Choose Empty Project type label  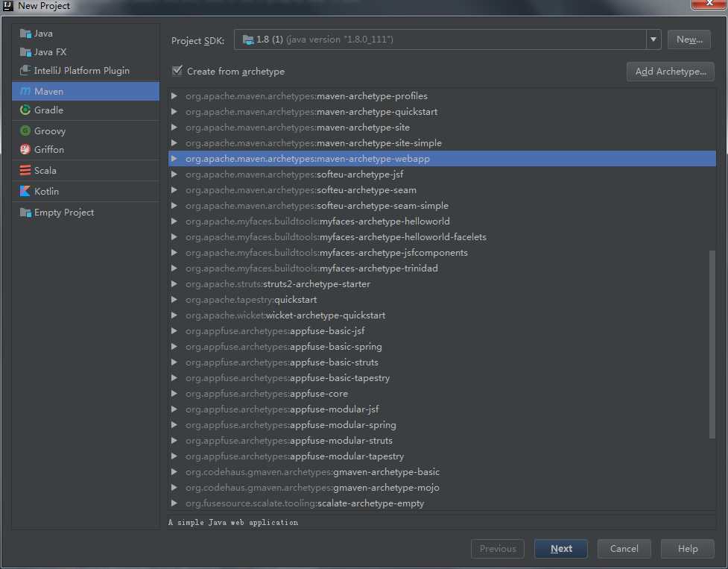click(x=64, y=213)
